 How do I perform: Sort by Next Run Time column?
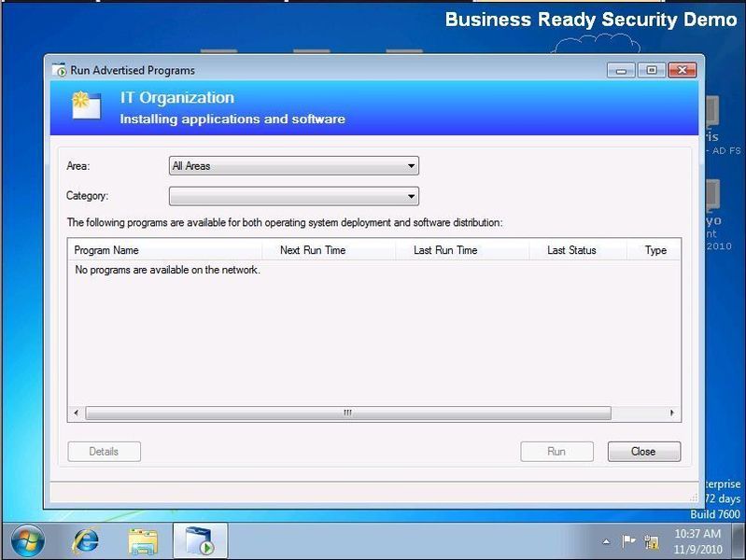[x=329, y=250]
